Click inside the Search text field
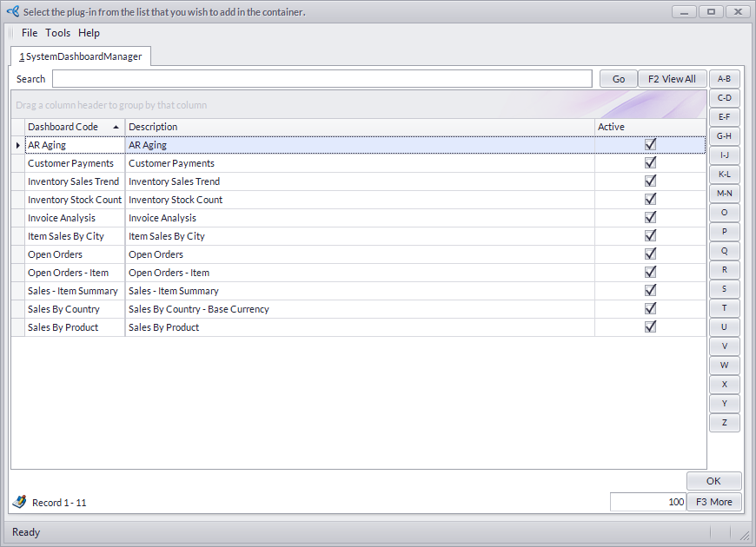756x547 pixels. click(x=322, y=79)
